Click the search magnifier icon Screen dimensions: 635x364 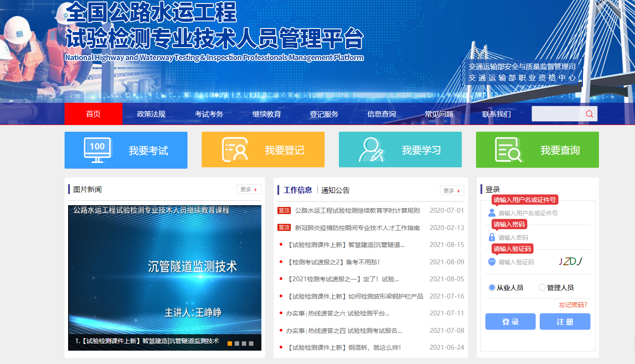589,114
